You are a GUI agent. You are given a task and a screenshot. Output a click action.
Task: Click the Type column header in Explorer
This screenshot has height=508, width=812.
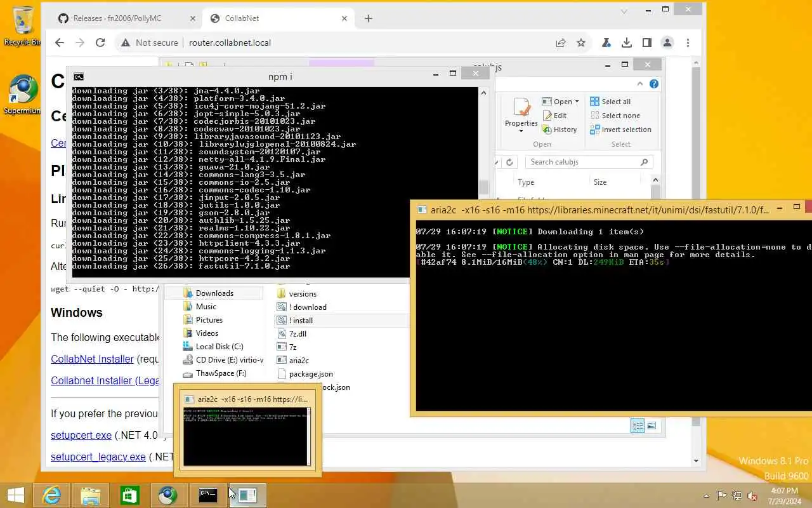(526, 182)
